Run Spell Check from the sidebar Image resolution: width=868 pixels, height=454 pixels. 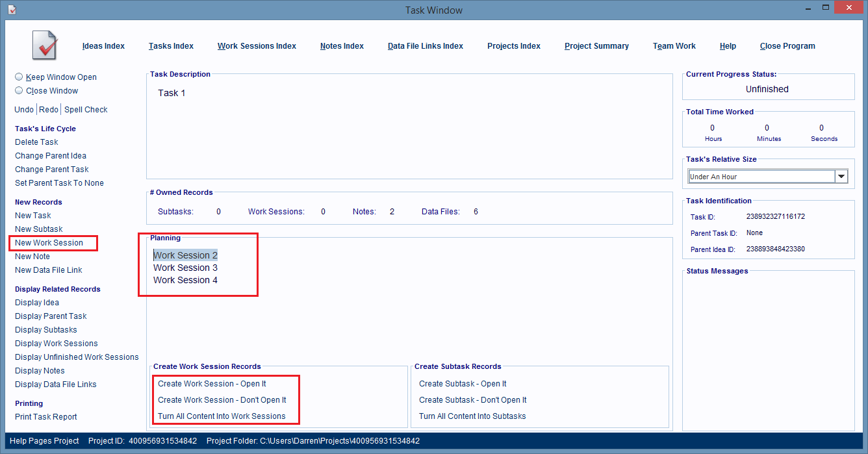(86, 110)
